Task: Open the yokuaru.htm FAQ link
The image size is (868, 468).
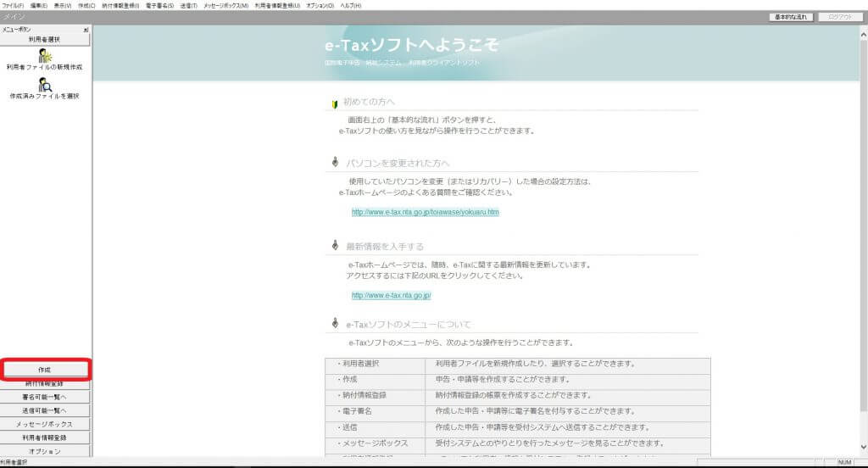Action: point(426,212)
